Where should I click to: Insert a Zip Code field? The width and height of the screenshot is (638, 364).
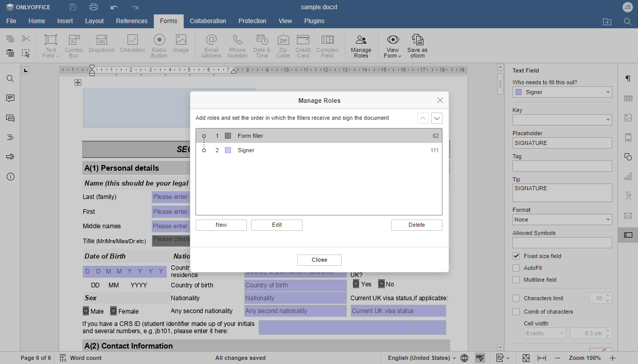(283, 45)
